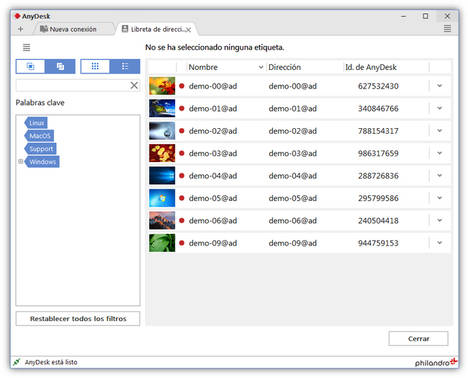Click the AnyDesk logo in title bar

[x=17, y=16]
